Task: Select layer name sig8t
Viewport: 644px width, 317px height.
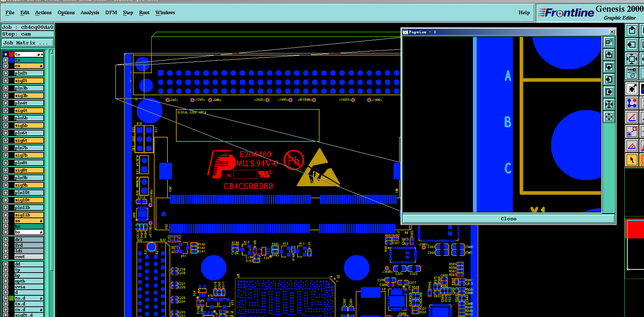Action: [x=29, y=170]
